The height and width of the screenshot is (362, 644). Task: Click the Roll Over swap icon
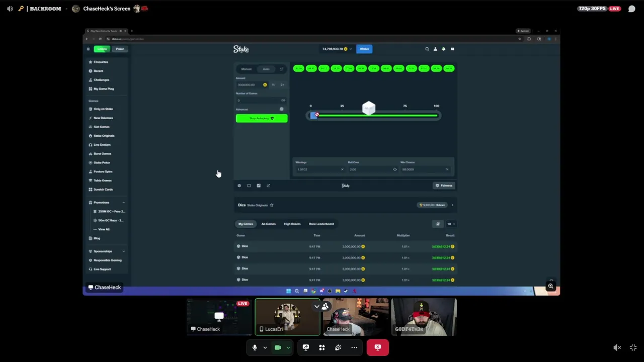(395, 169)
